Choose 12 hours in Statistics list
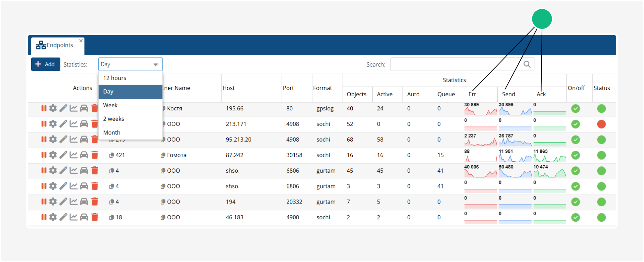644x262 pixels. point(130,78)
